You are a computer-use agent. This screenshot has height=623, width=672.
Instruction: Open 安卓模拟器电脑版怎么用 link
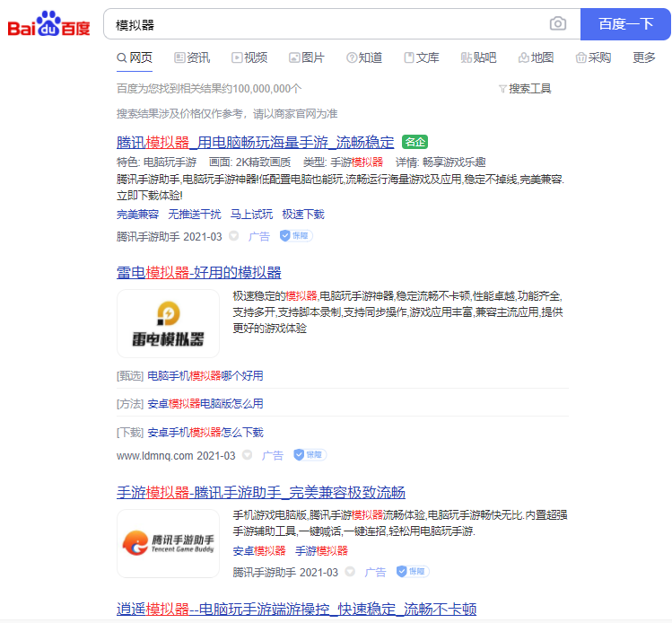205,404
